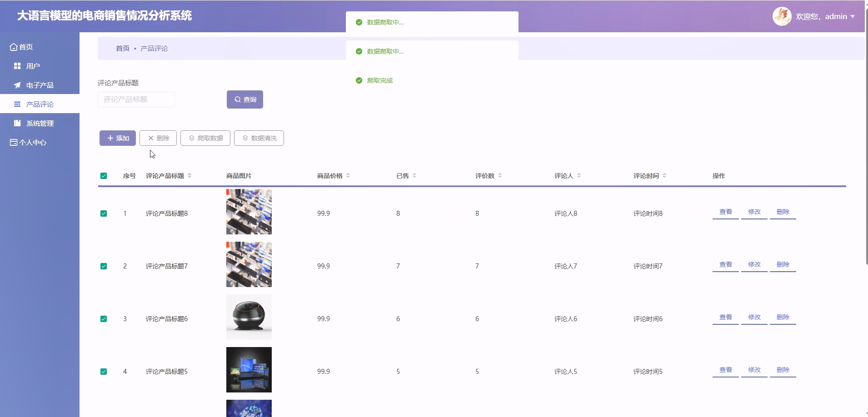Click 查看 for 评论产品标题7 row
Image resolution: width=868 pixels, height=417 pixels.
click(726, 265)
